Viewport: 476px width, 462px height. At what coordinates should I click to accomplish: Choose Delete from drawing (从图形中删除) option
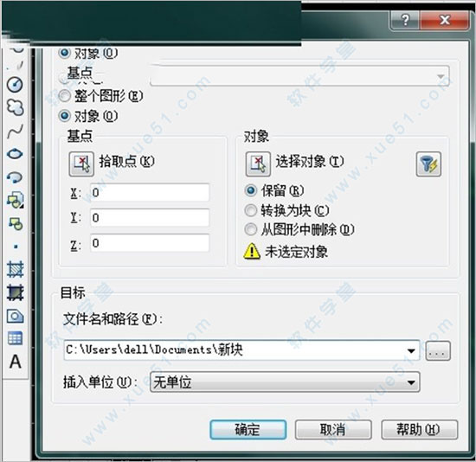[x=251, y=229]
